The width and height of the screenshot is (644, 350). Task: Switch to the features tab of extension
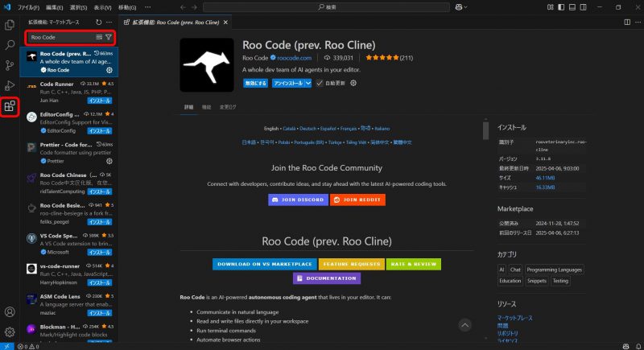coord(206,107)
